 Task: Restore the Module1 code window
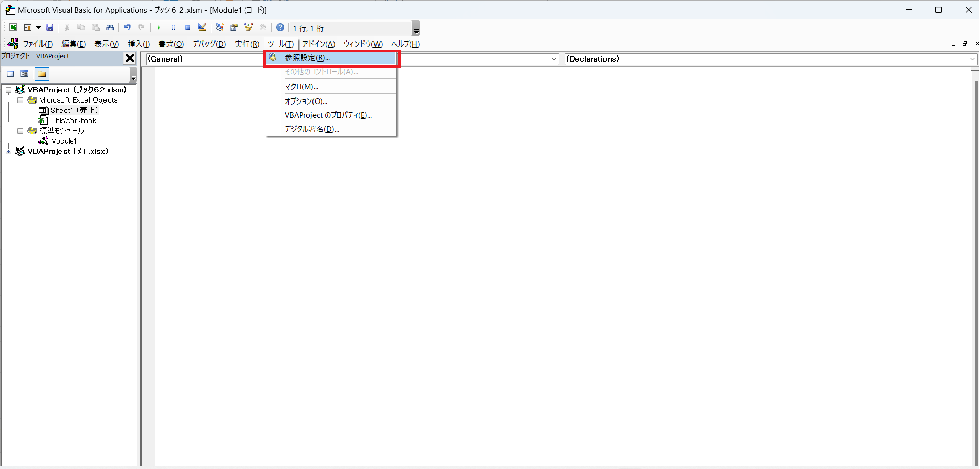coord(965,44)
